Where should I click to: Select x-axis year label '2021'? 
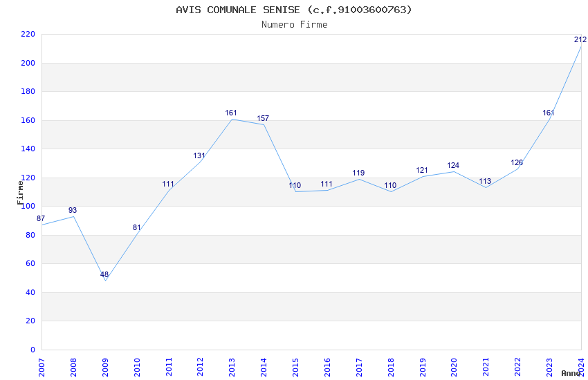pyautogui.click(x=486, y=368)
